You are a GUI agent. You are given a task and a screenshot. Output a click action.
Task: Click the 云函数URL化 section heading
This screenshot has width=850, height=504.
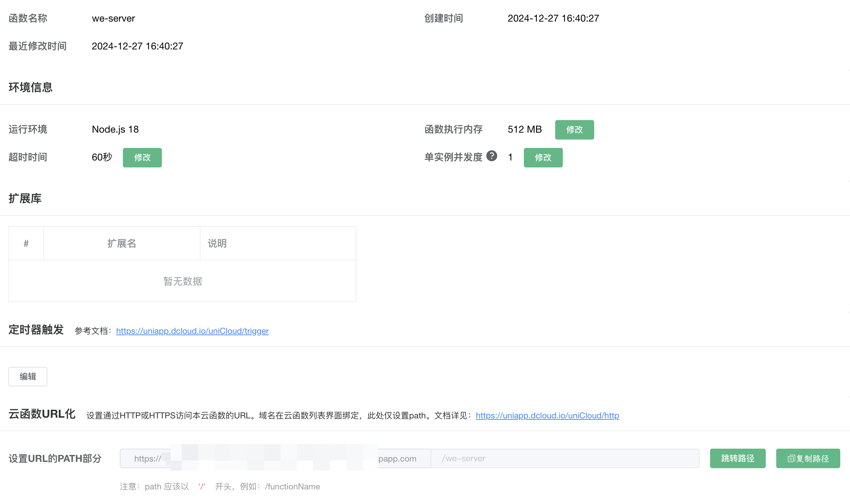tap(42, 414)
